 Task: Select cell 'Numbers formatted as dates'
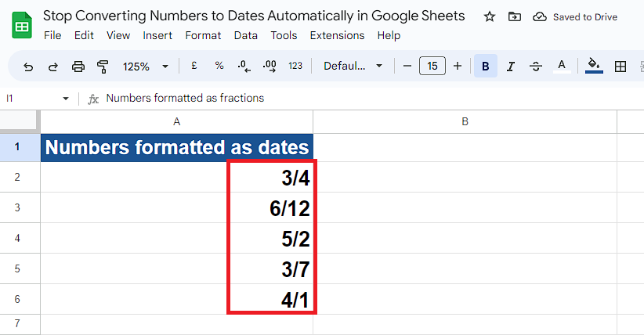(x=176, y=147)
